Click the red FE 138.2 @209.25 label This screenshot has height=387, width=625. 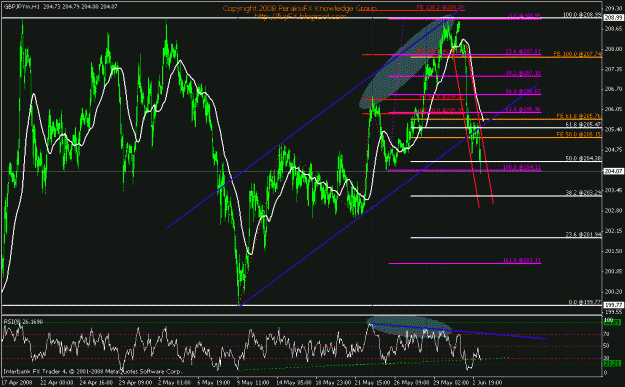click(x=440, y=7)
